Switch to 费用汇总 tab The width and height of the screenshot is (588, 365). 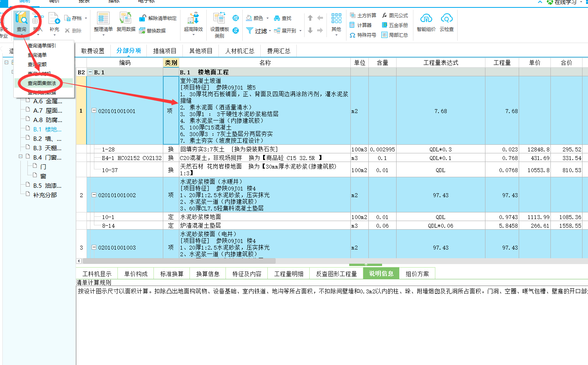[279, 51]
